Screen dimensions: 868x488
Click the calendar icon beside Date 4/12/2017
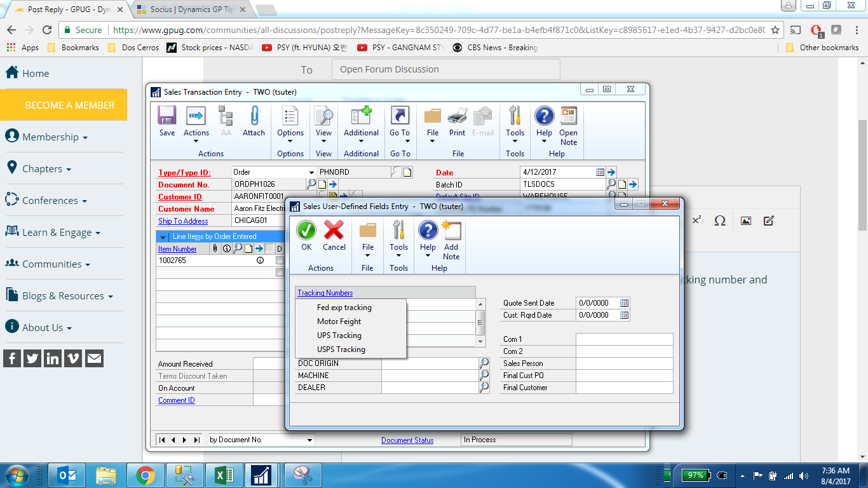600,172
